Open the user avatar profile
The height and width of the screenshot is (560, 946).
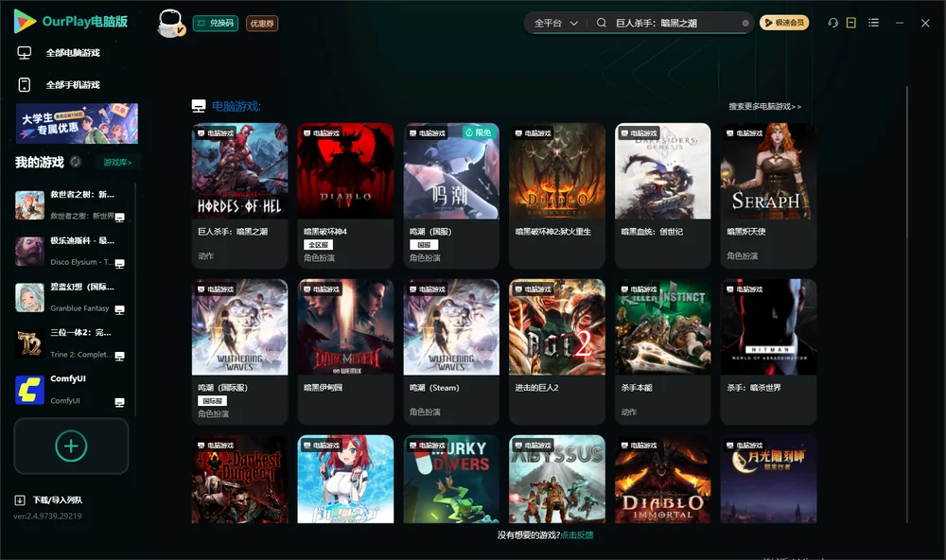(170, 23)
